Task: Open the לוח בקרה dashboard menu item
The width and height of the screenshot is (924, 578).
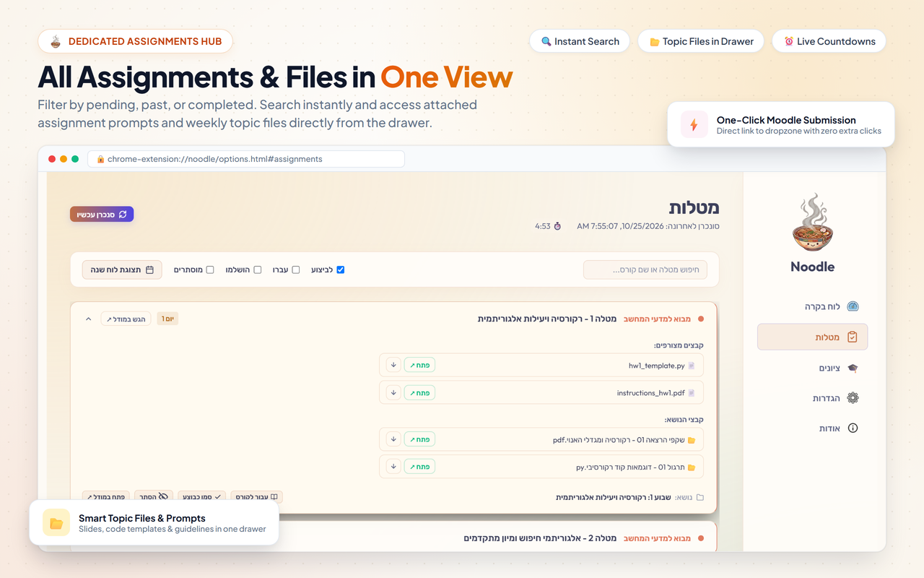Action: [812, 306]
